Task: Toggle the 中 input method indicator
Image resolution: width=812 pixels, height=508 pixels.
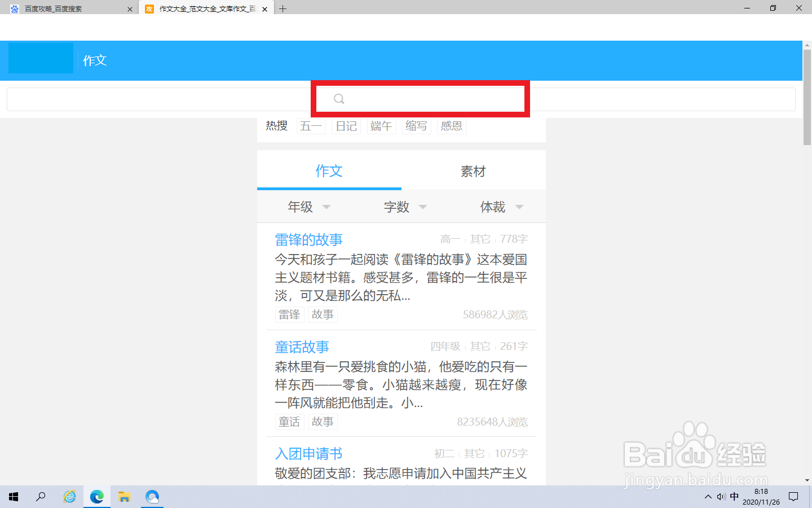Action: pyautogui.click(x=734, y=497)
